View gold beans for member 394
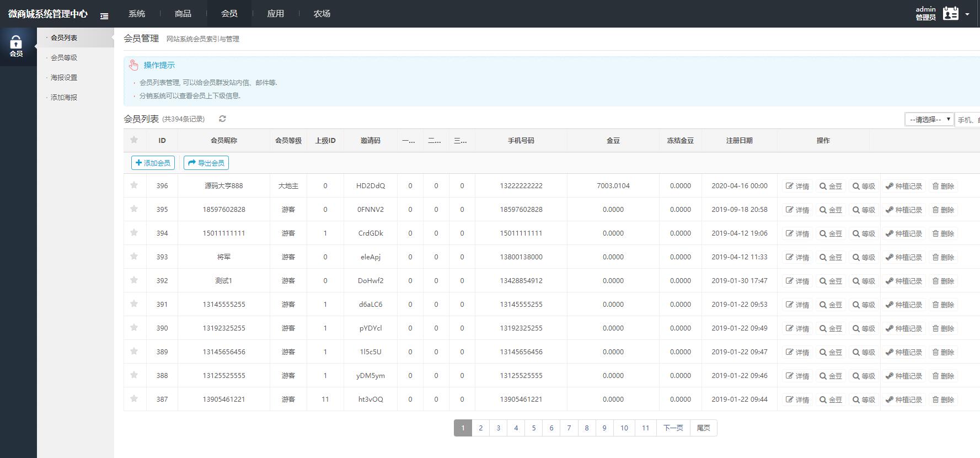The image size is (980, 458). point(831,234)
